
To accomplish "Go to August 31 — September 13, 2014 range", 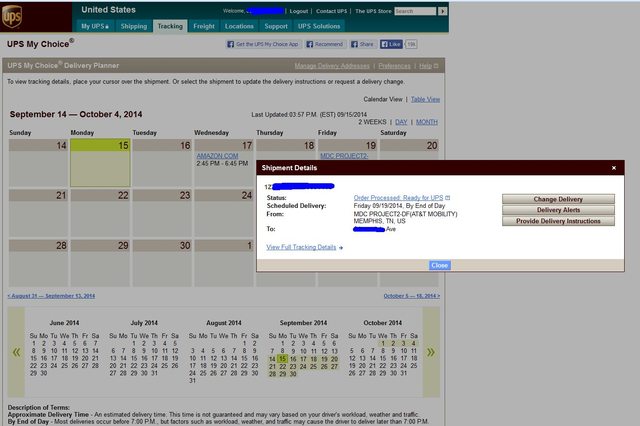I will coord(51,296).
